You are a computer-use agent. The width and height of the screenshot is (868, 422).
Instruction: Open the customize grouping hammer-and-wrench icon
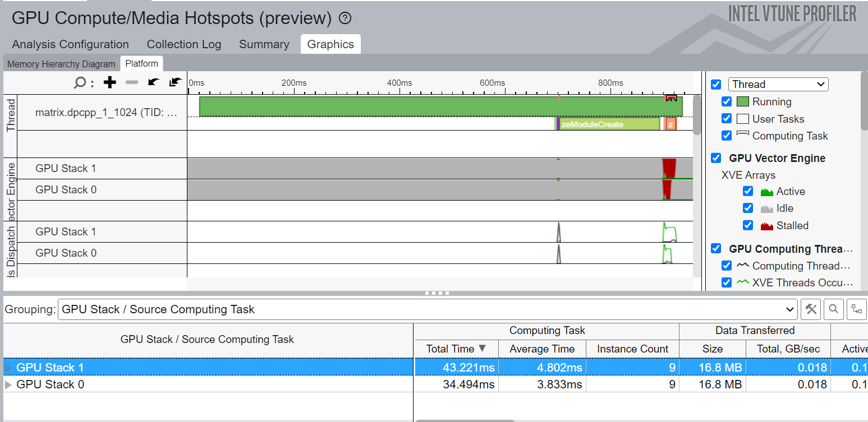(x=811, y=309)
